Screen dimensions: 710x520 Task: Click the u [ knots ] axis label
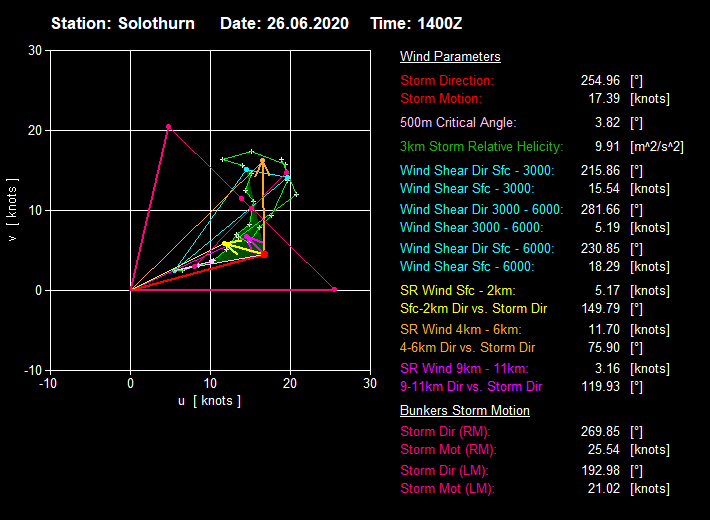pyautogui.click(x=209, y=401)
